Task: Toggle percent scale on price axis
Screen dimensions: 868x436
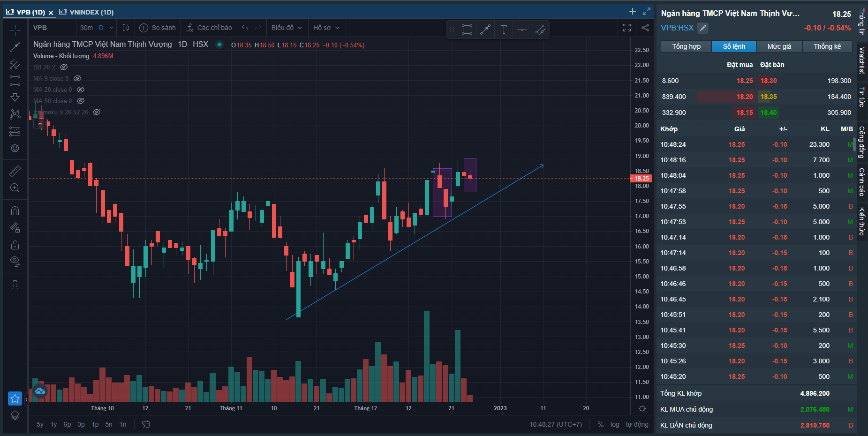Action: 601,424
